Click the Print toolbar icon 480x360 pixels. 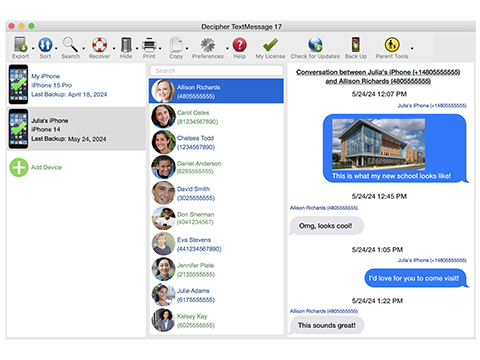coord(149,45)
